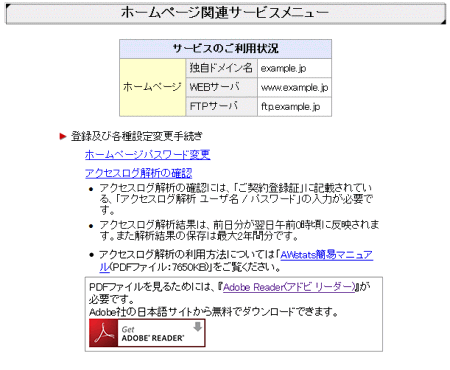Click the FTPサーバ label cell
The width and height of the screenshot is (450, 370).
click(x=221, y=107)
